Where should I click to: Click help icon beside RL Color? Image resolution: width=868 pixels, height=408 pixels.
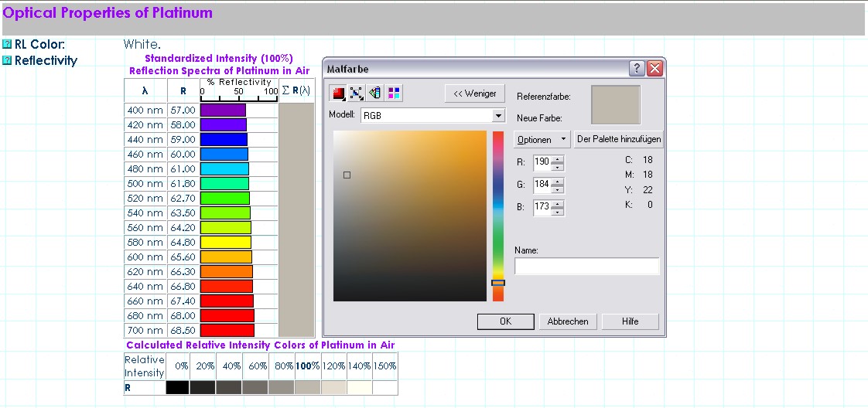coord(7,45)
